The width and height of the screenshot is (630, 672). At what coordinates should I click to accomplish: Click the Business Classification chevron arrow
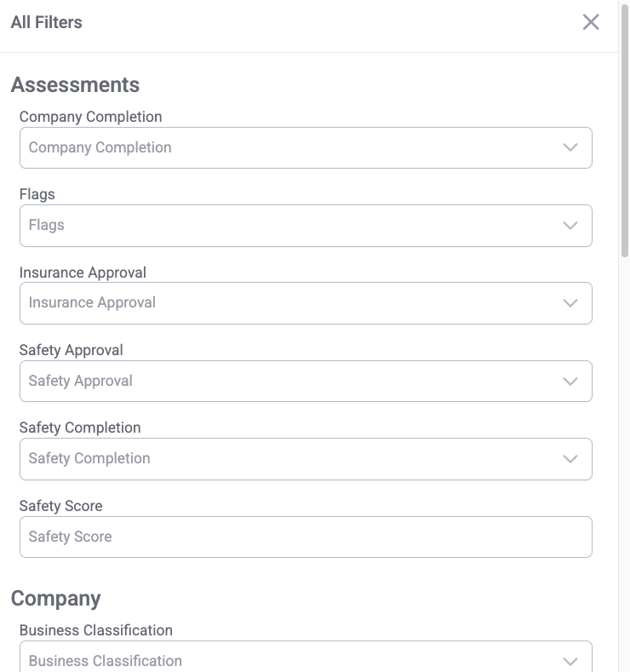tap(570, 661)
